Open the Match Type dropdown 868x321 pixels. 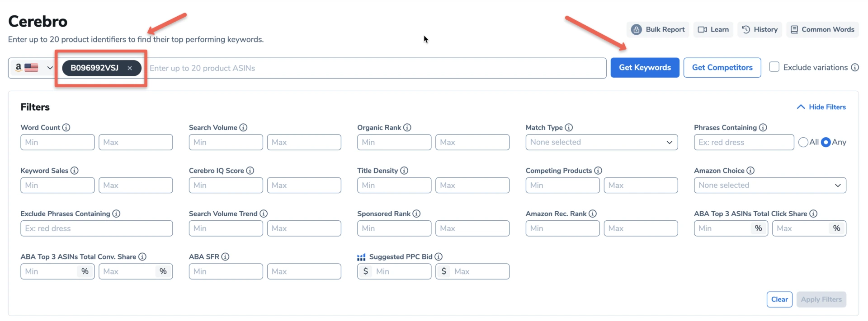pyautogui.click(x=601, y=142)
